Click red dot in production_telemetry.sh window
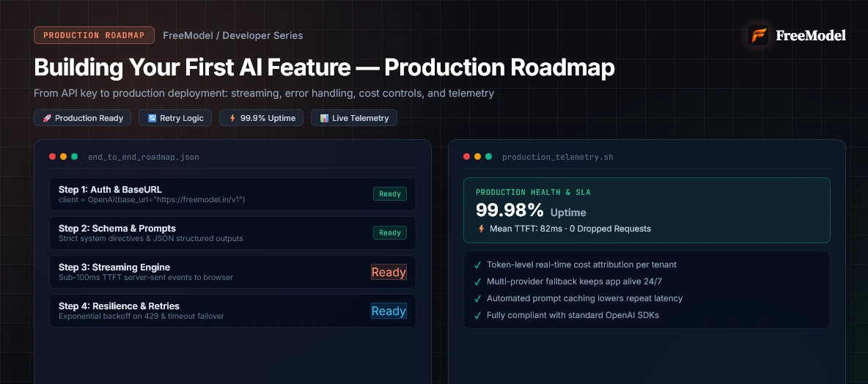Image resolution: width=868 pixels, height=384 pixels. 467,157
